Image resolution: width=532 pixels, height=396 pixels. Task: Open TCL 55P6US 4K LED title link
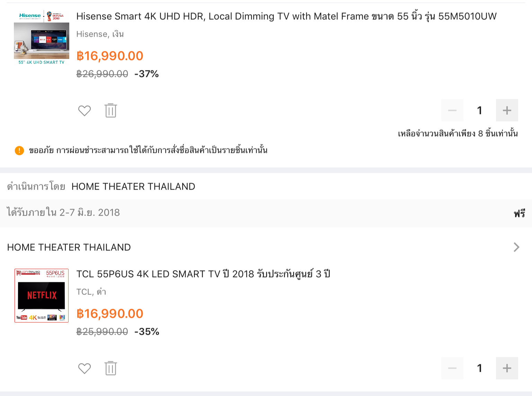pyautogui.click(x=203, y=274)
